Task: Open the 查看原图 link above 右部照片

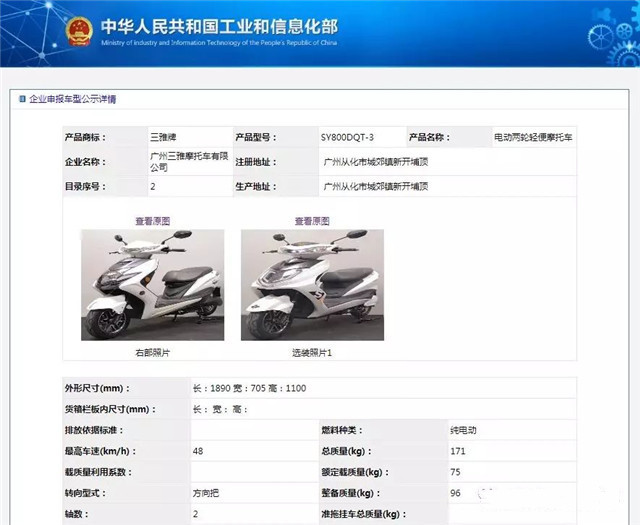Action: pyautogui.click(x=153, y=221)
